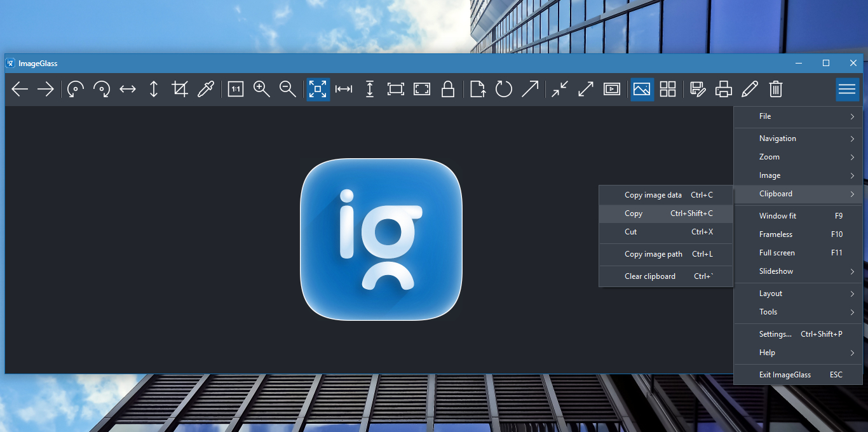Toggle Window fit F9 in the menu
This screenshot has height=432, width=868.
pos(798,216)
